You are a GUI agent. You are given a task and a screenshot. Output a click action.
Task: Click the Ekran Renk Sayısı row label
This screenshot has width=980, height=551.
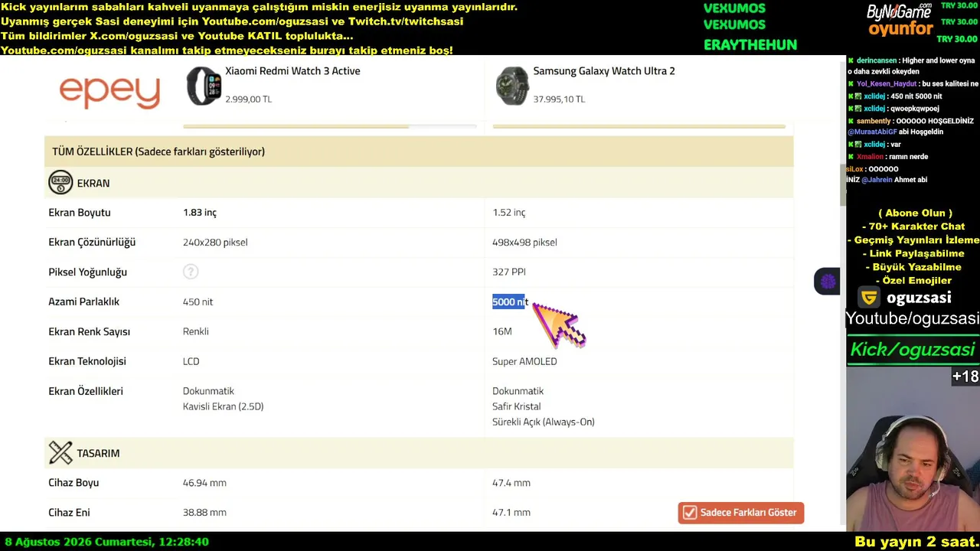pos(90,331)
